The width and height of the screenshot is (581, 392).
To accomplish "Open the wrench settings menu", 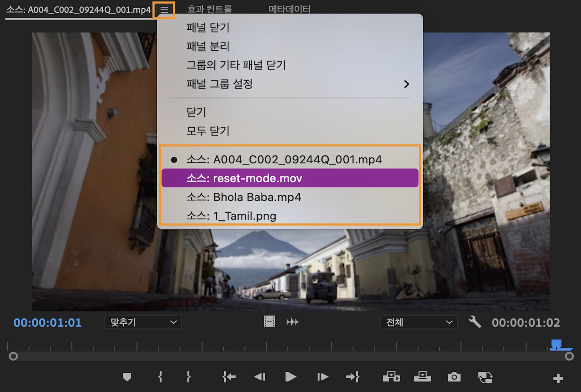I will pos(474,322).
